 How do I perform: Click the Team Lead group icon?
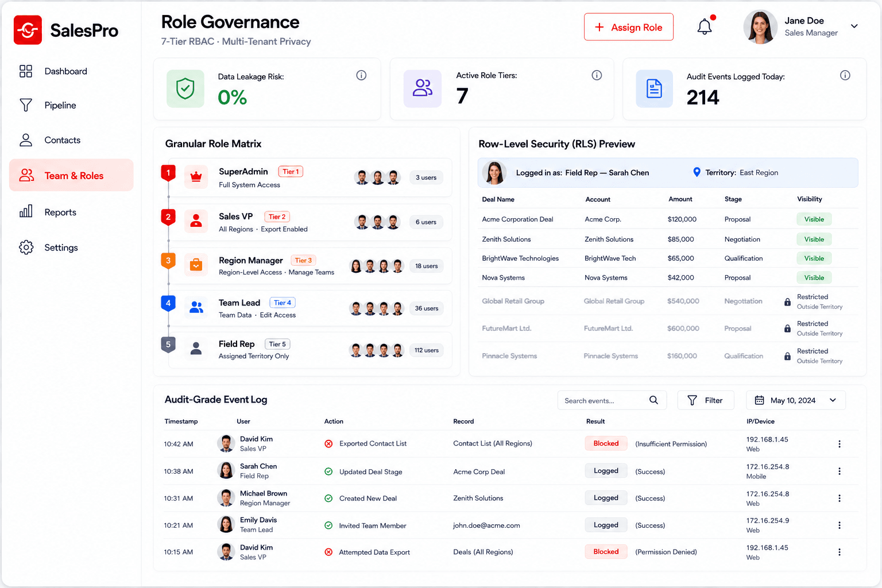pyautogui.click(x=196, y=308)
